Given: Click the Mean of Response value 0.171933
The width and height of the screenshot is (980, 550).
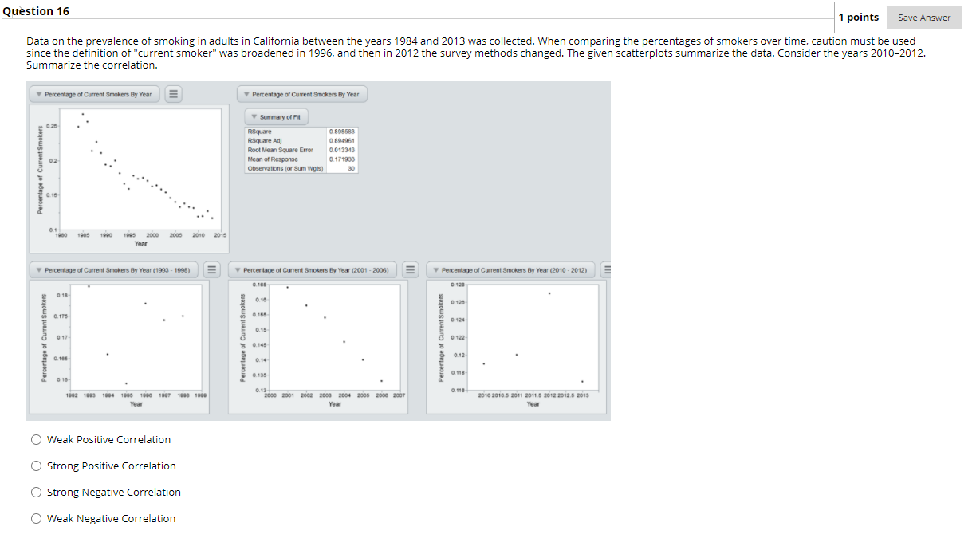Looking at the screenshot, I should click(x=341, y=159).
